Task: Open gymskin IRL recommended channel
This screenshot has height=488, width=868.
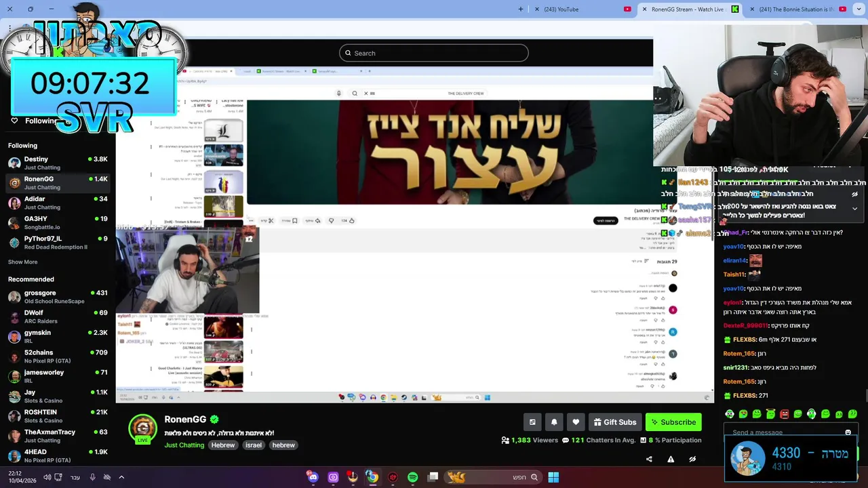Action: pyautogui.click(x=58, y=337)
